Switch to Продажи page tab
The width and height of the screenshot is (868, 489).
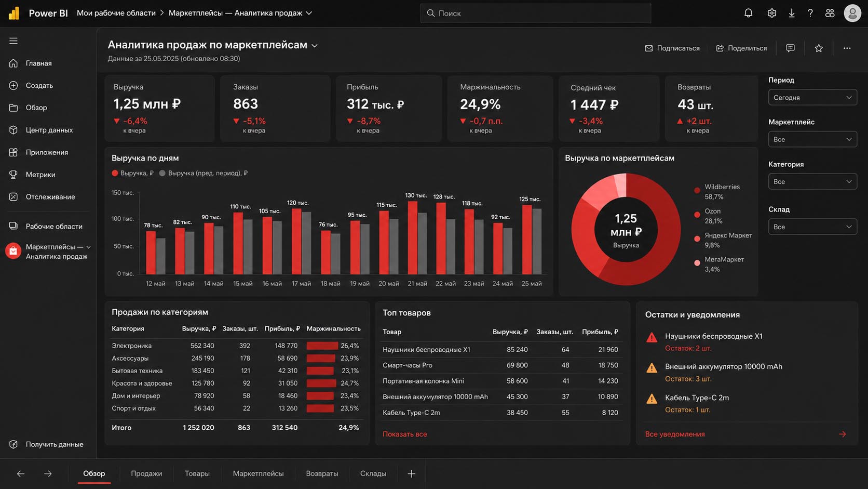pos(146,473)
